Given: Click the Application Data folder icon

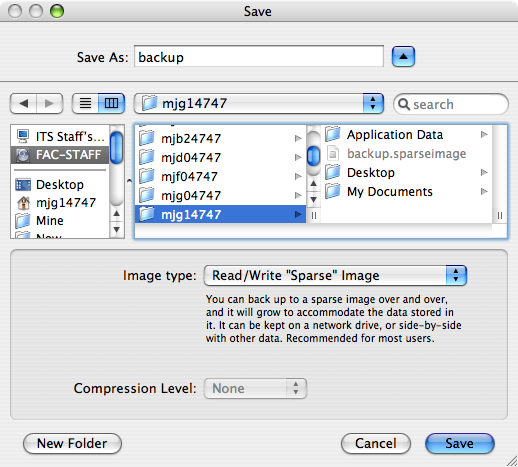Looking at the screenshot, I should click(x=333, y=134).
